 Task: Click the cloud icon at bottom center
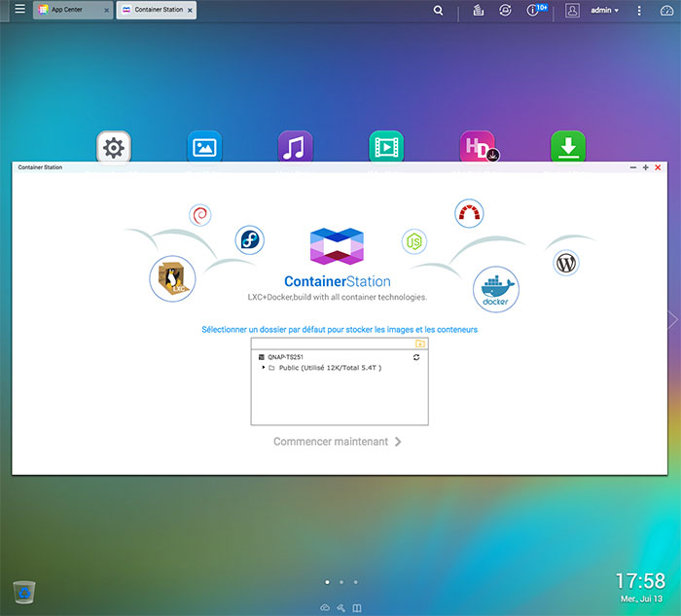point(325,607)
